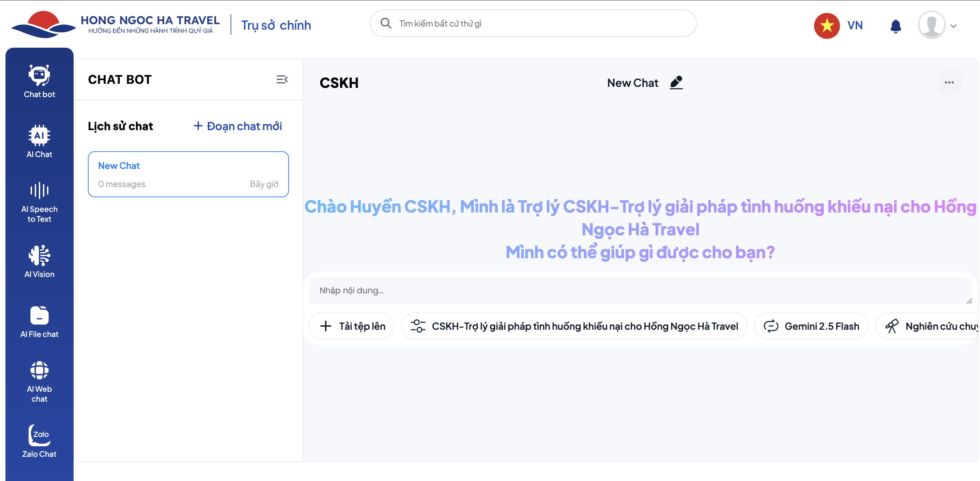Collapse the CHAT BOT history panel
The image size is (980, 481).
pyautogui.click(x=282, y=79)
